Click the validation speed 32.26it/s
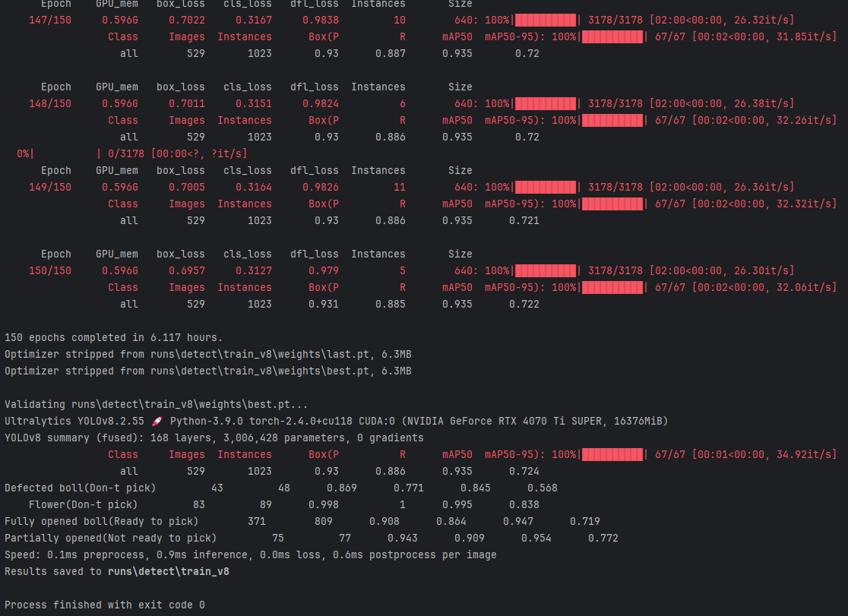 803,121
